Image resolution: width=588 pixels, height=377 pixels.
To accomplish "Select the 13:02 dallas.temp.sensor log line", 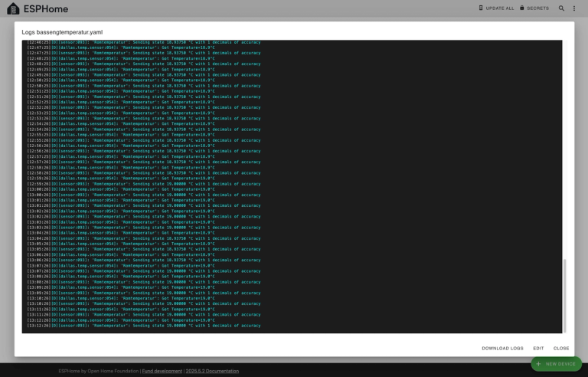I will (121, 211).
